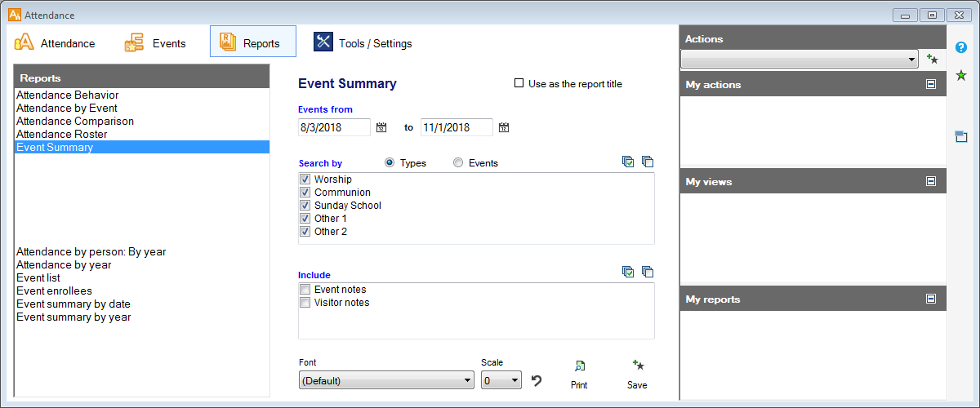980x408 pixels.
Task: Go to the Events tab
Action: click(x=155, y=43)
